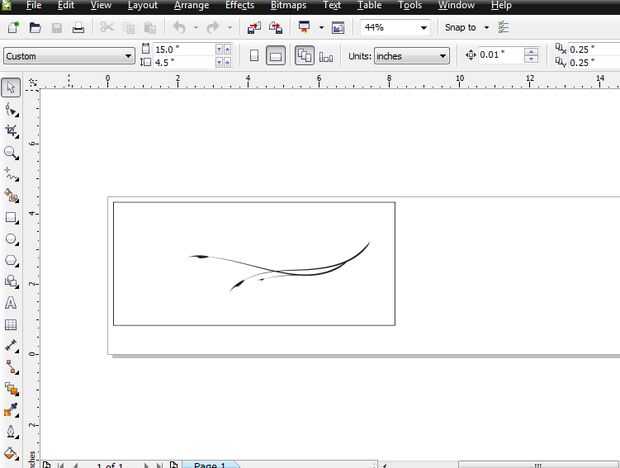Open the Edit menu
The image size is (620, 468).
(x=66, y=6)
